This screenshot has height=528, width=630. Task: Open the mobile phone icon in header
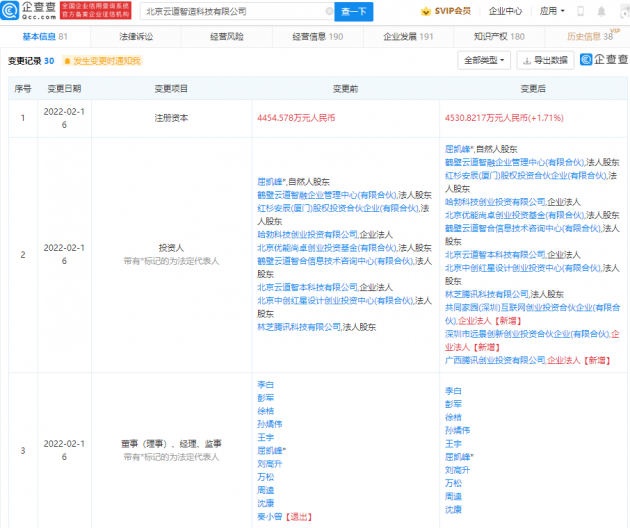[x=580, y=11]
